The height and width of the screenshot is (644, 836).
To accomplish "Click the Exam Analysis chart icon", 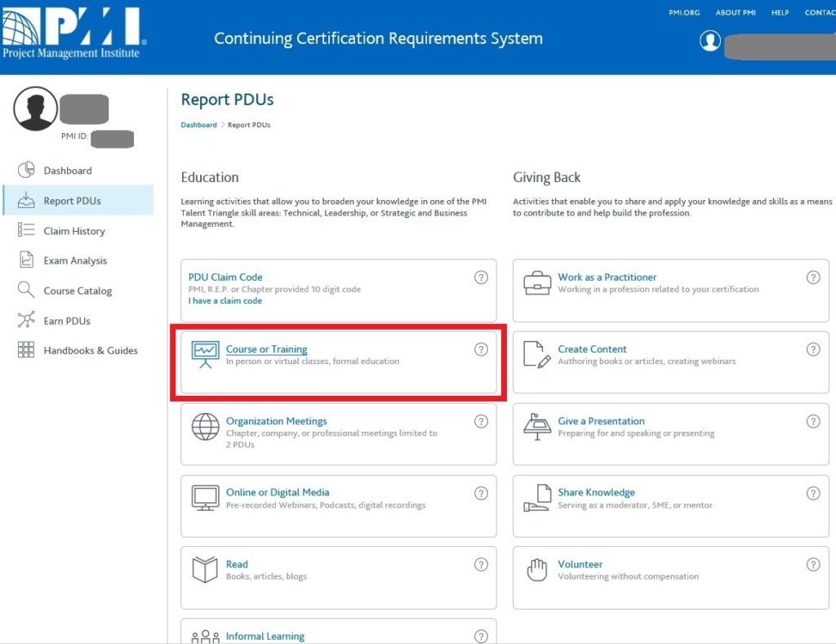I will click(x=26, y=260).
